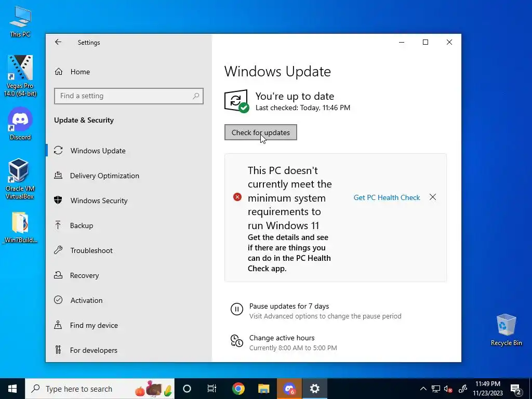
Task: Click the clock icon beside active hours
Action: pos(237,341)
